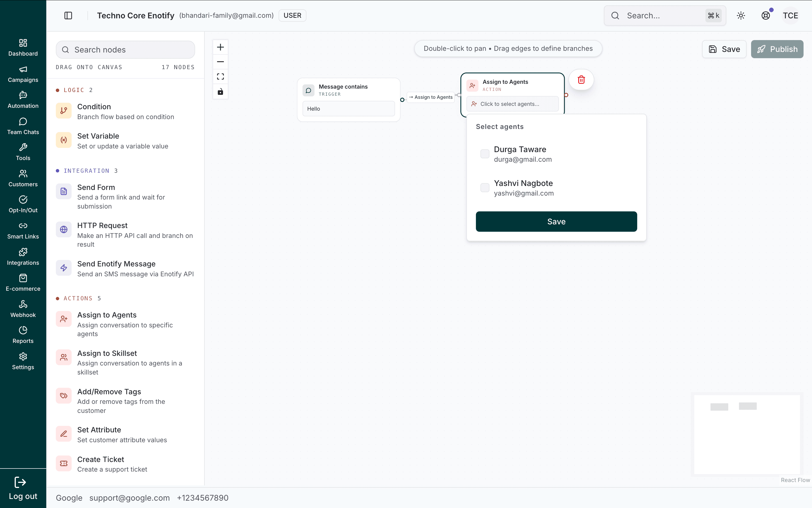Click the LOGIC category header

74,90
